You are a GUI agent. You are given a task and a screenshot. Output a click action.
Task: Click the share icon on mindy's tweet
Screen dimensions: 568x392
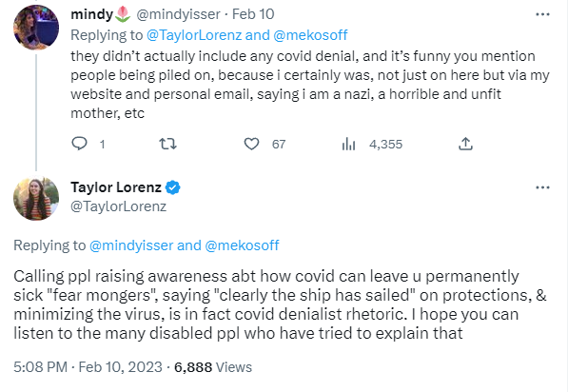coord(465,144)
